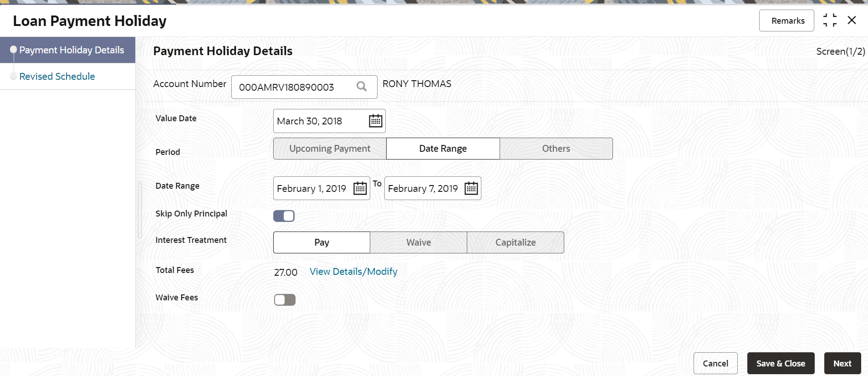Open the Value Date calendar picker
Image resolution: width=868 pixels, height=376 pixels.
[x=375, y=121]
